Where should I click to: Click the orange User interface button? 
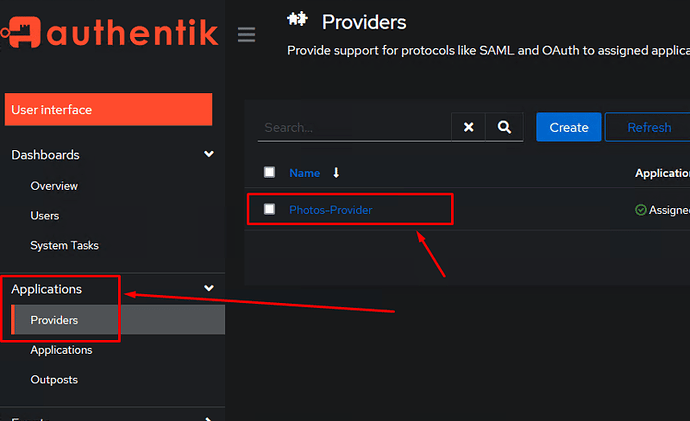tap(108, 110)
